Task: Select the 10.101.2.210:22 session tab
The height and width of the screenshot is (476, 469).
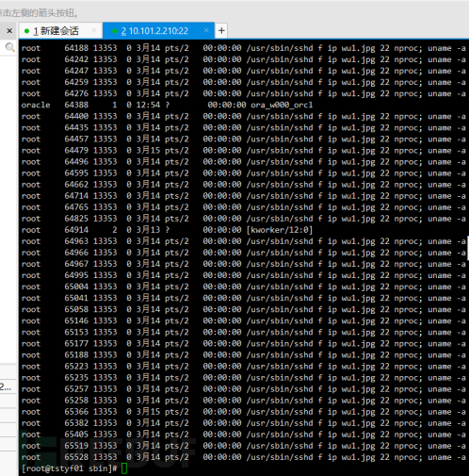Action: coord(158,31)
